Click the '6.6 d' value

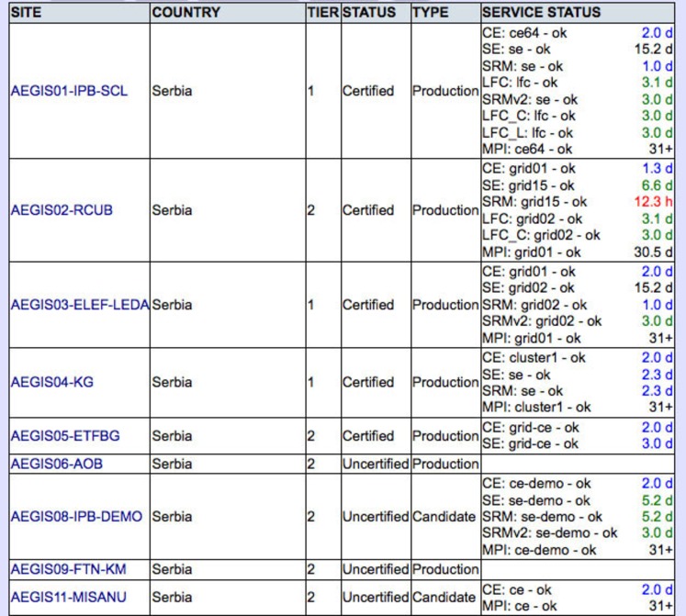coord(658,185)
